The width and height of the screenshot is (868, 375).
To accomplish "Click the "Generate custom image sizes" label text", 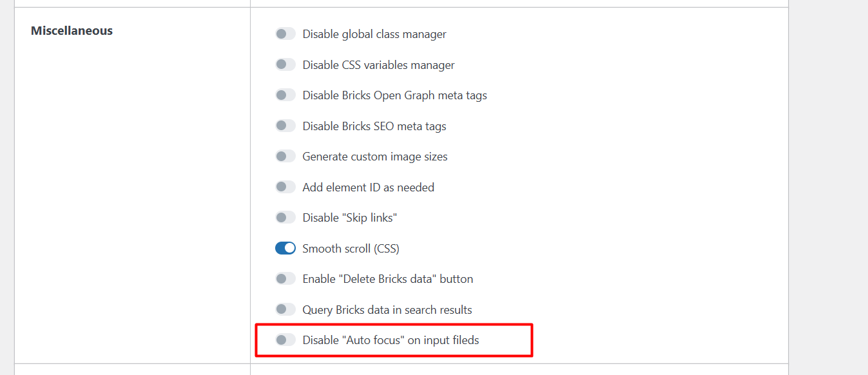I will [x=375, y=157].
